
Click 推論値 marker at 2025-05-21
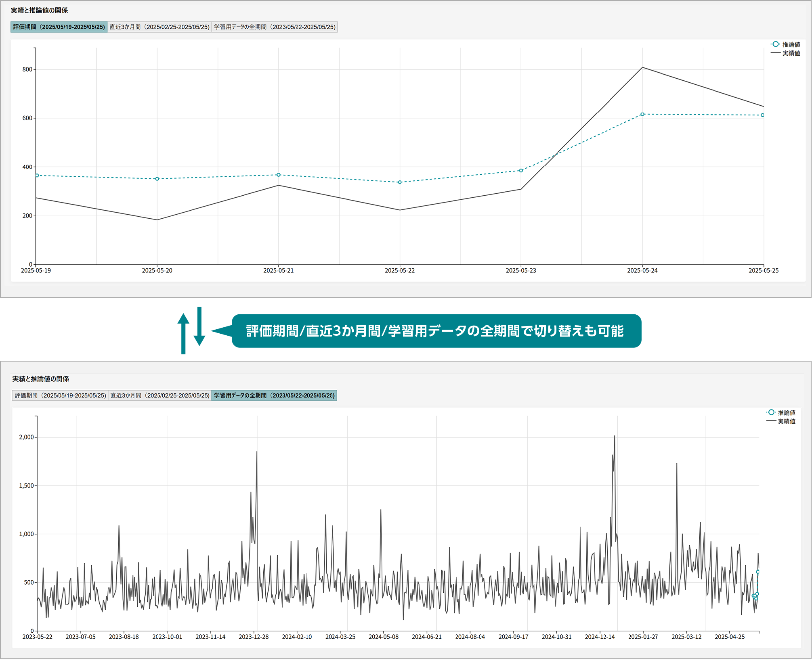[278, 175]
